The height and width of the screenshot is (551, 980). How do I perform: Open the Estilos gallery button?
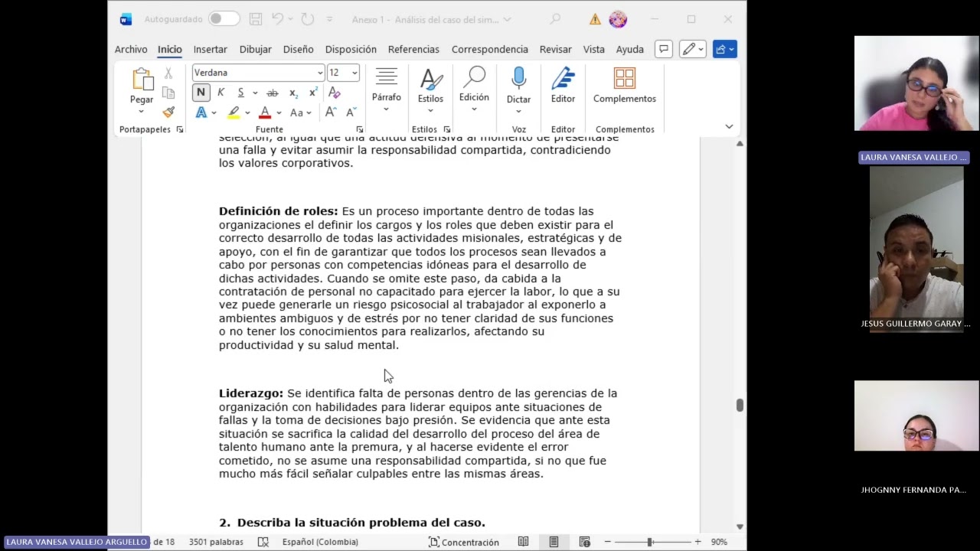[x=430, y=90]
